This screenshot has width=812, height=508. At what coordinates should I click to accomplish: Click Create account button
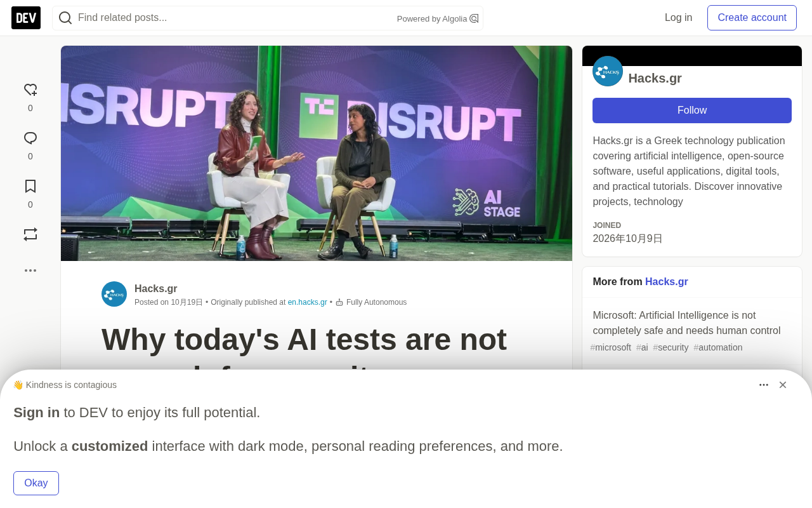(752, 18)
